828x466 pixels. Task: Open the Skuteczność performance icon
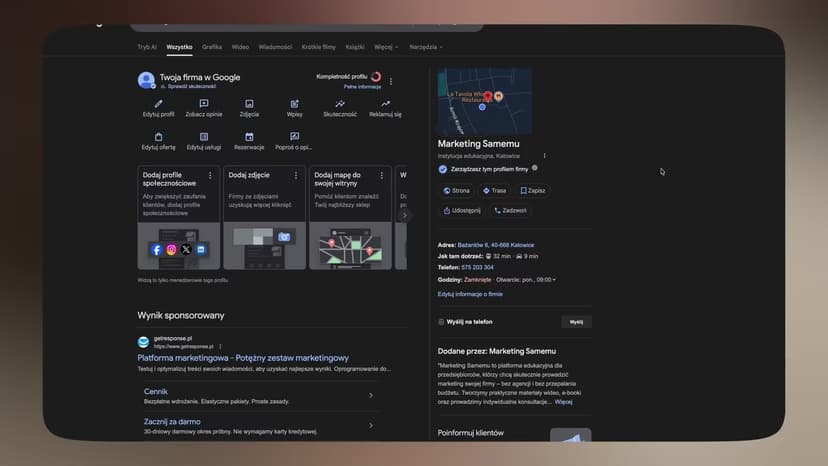tap(340, 104)
